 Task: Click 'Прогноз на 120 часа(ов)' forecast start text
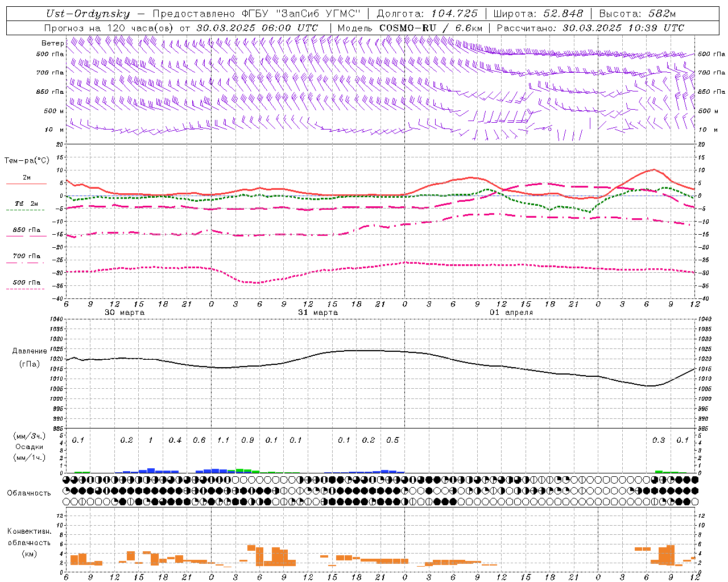pyautogui.click(x=110, y=28)
